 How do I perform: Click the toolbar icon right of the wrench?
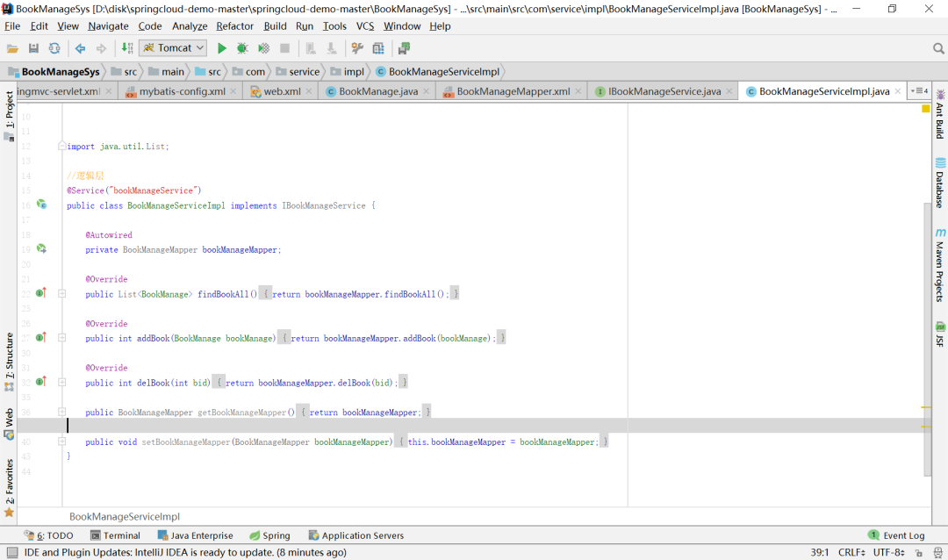tap(378, 48)
